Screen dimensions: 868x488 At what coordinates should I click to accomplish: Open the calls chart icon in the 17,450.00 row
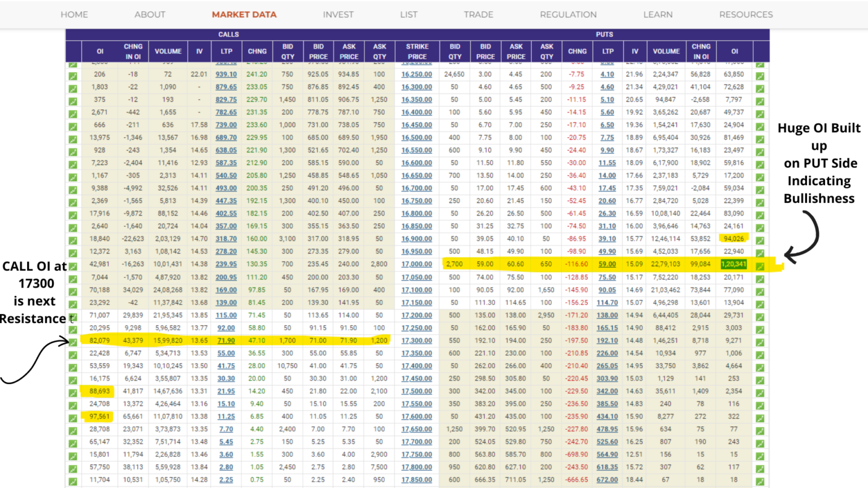coord(73,381)
